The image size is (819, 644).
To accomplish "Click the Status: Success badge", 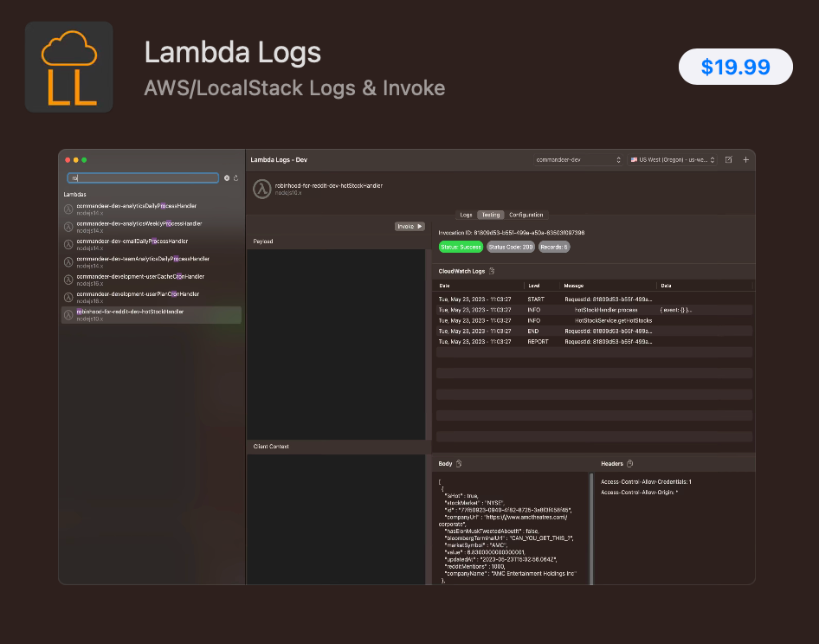I will [461, 247].
